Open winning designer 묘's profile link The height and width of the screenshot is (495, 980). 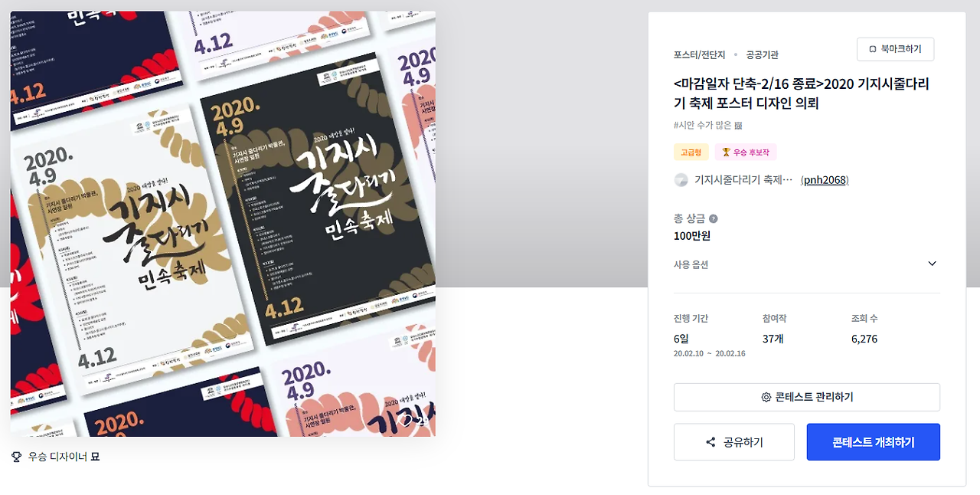click(x=95, y=457)
